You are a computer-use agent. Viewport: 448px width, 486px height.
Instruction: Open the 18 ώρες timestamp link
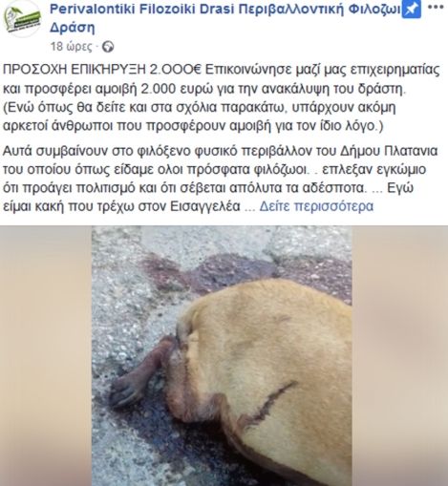72,47
